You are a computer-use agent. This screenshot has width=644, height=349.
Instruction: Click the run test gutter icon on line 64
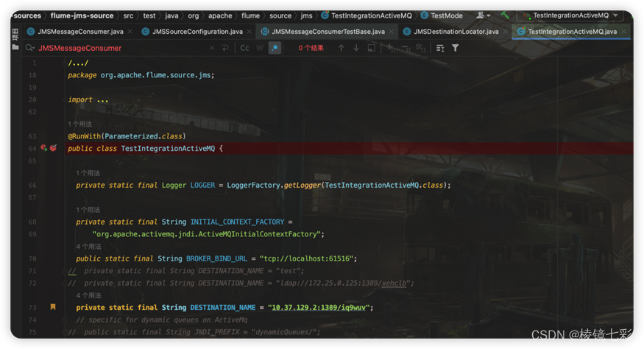[44, 148]
